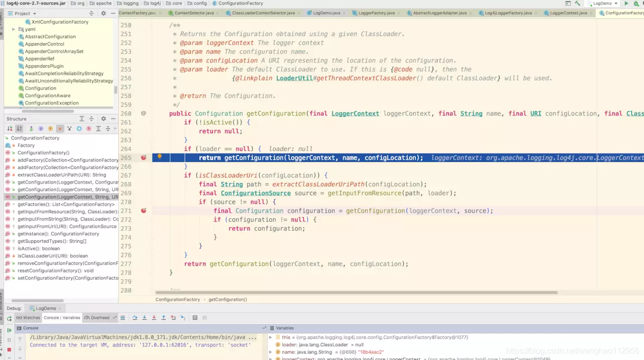The height and width of the screenshot is (360, 644).
Task: Click the Build project hammer icon
Action: 578,4
